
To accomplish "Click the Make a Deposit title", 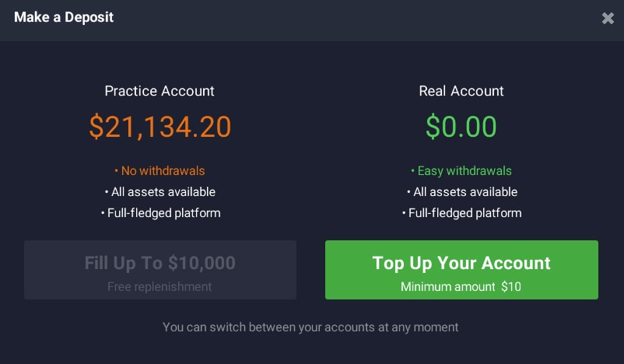I will pos(64,17).
